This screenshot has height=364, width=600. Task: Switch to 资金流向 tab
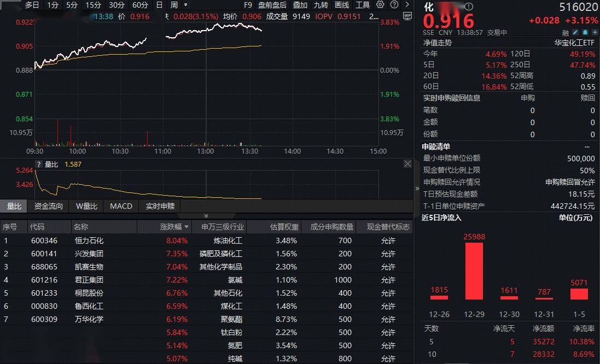point(48,206)
